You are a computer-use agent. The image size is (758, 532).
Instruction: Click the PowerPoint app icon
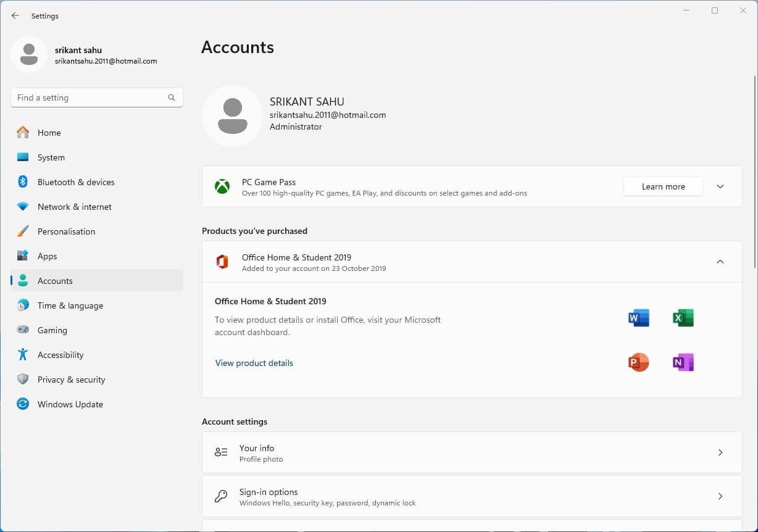click(x=638, y=362)
